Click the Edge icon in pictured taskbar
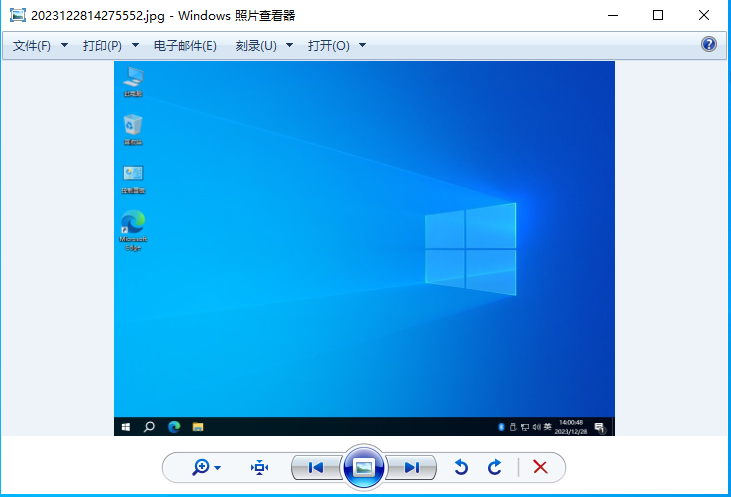 pyautogui.click(x=174, y=427)
